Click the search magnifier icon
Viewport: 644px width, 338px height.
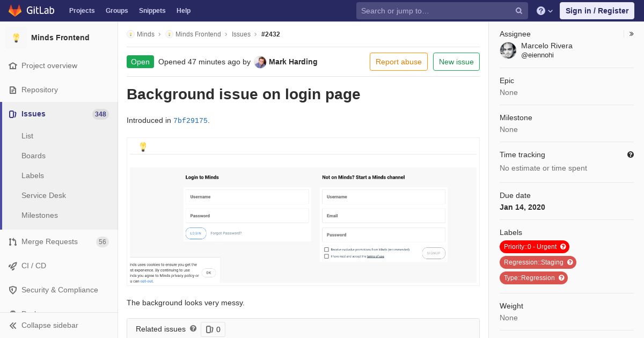(519, 11)
